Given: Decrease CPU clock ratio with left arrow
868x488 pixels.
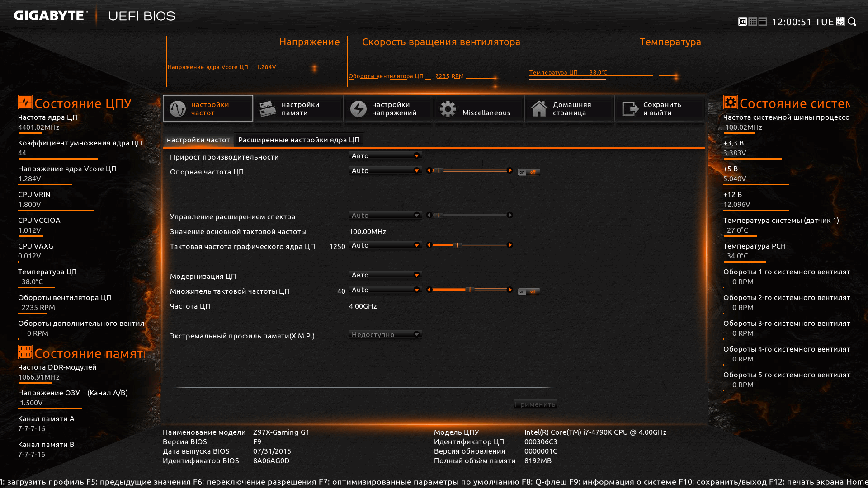Looking at the screenshot, I should [429, 290].
